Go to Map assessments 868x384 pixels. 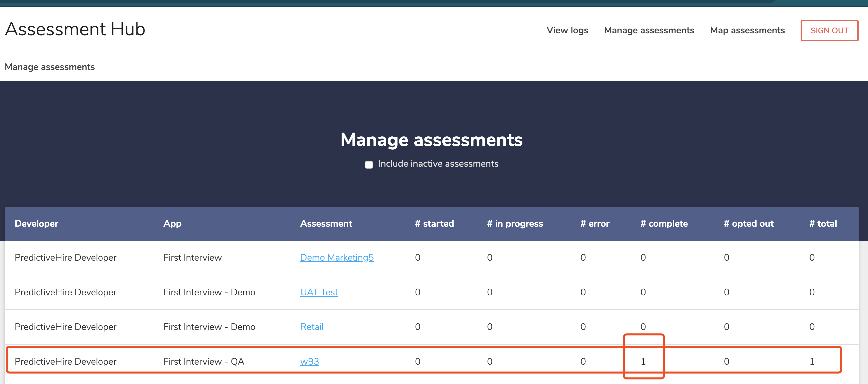[x=747, y=30]
